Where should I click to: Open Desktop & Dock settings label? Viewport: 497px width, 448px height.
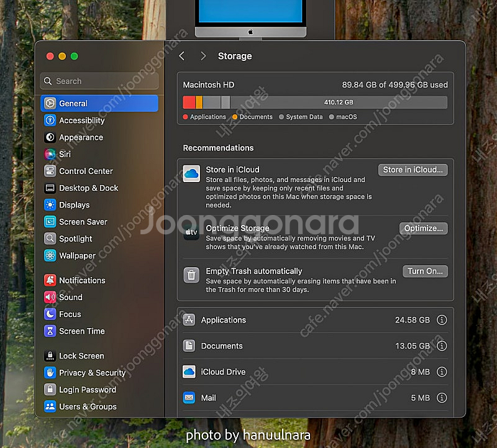[89, 188]
